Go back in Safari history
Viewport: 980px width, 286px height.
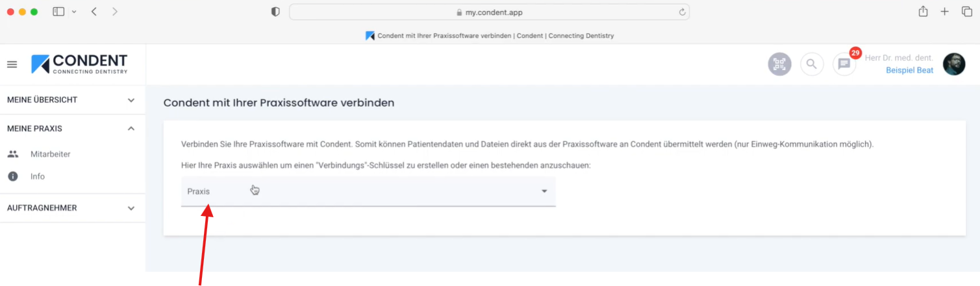pos(94,12)
